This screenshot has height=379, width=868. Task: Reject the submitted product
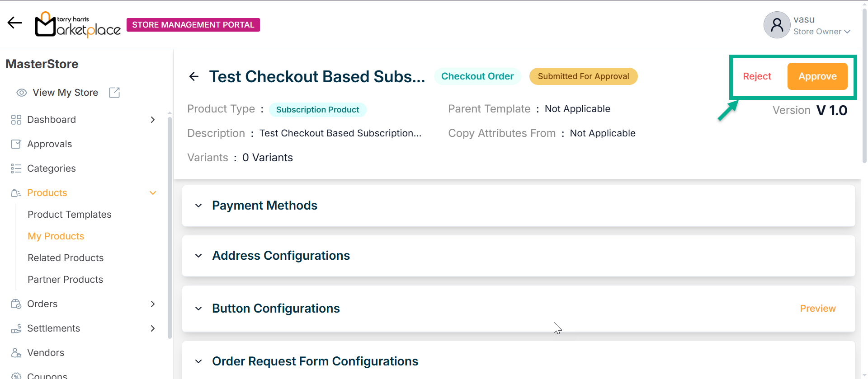click(757, 76)
